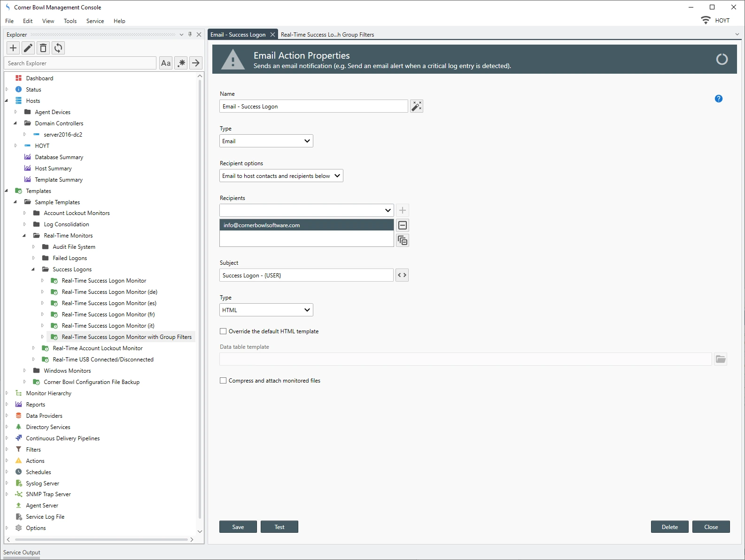This screenshot has height=560, width=745.
Task: Click the Test button
Action: tap(279, 527)
